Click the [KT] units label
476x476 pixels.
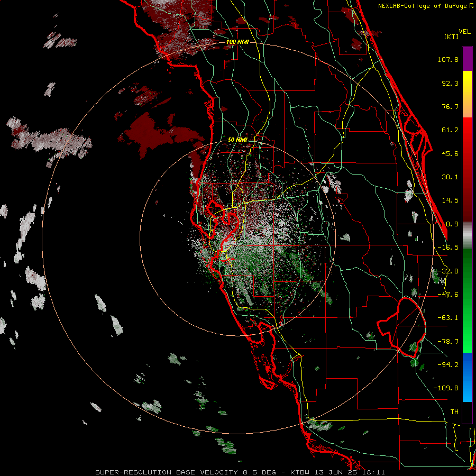click(452, 36)
